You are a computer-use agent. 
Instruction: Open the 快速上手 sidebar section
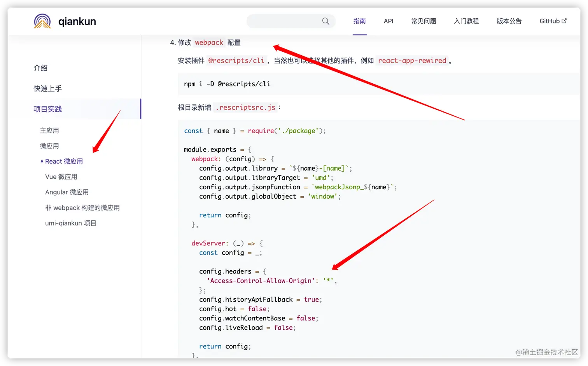point(48,89)
